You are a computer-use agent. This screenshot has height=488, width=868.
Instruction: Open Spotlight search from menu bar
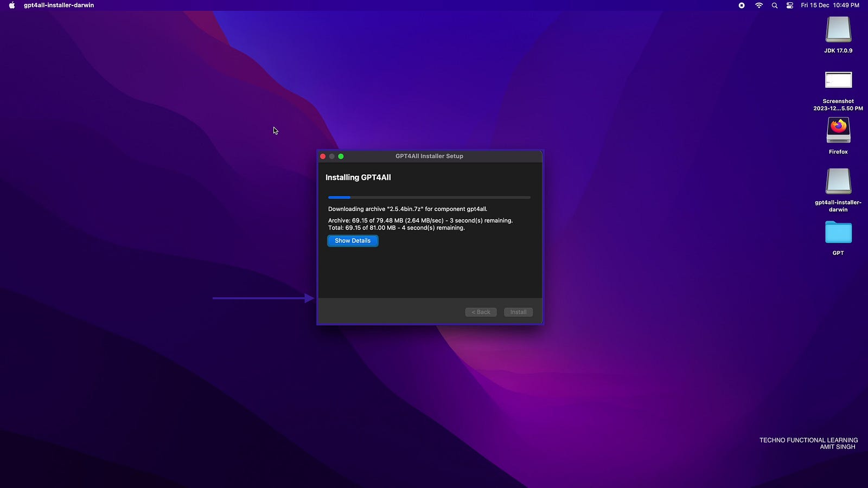[775, 5]
